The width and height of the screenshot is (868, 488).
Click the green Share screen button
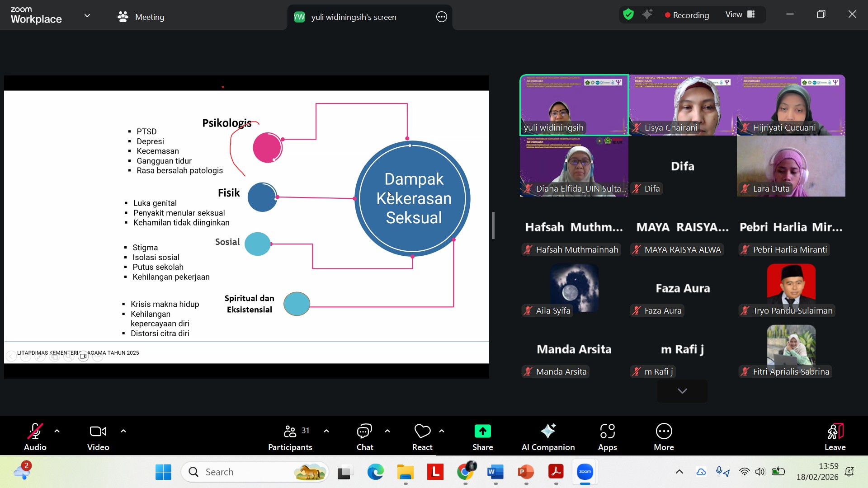pyautogui.click(x=482, y=437)
